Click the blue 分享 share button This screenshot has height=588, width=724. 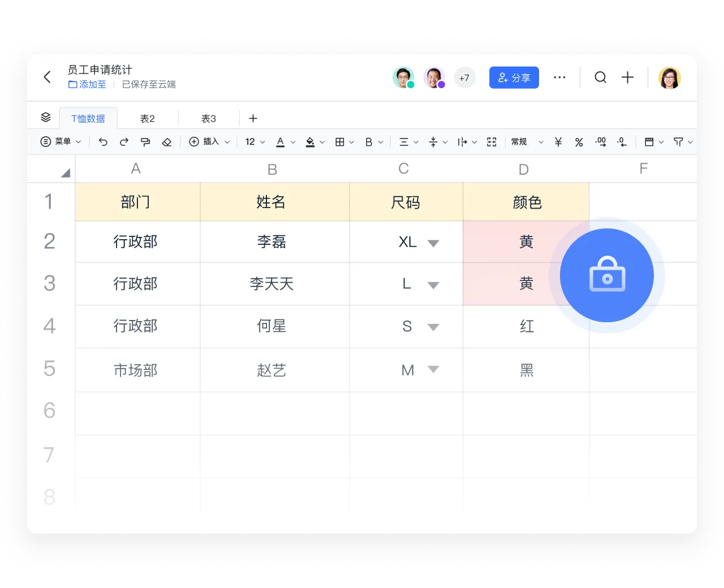[514, 78]
